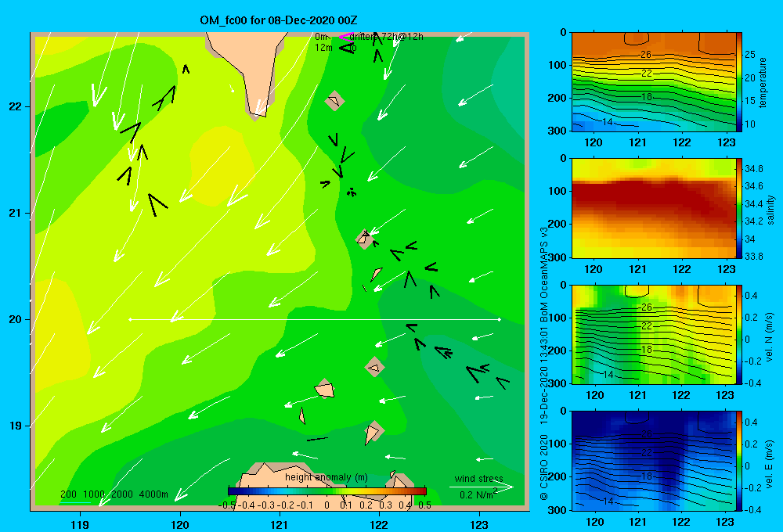This screenshot has width=783, height=532.
Task: Click the '0m' depth legend label
Action: pyautogui.click(x=321, y=37)
